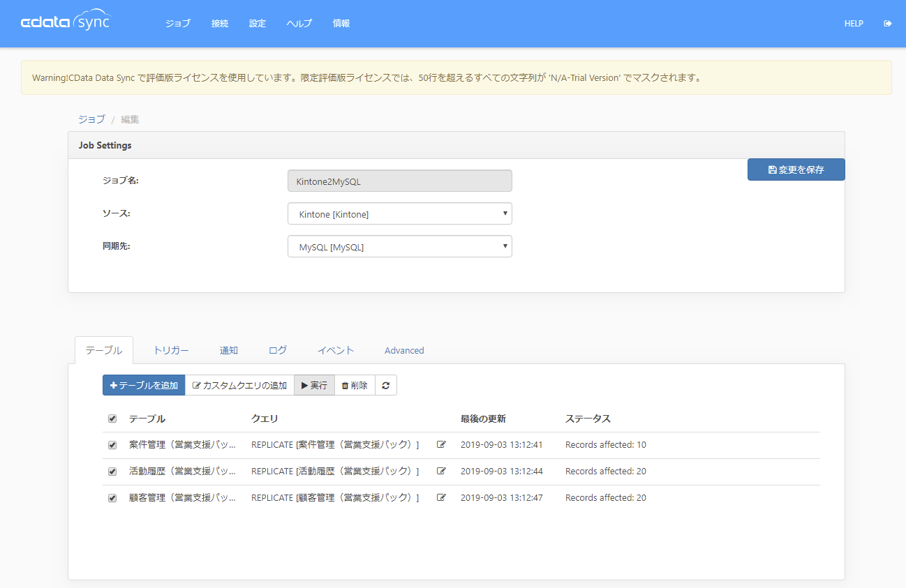Click the 最後の更新 column header
Viewport: 906px width, 588px height.
(x=483, y=419)
